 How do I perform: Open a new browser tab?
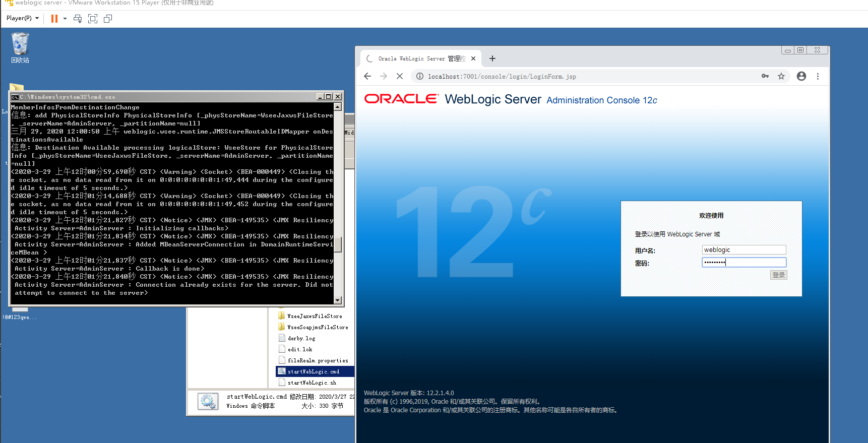click(492, 58)
